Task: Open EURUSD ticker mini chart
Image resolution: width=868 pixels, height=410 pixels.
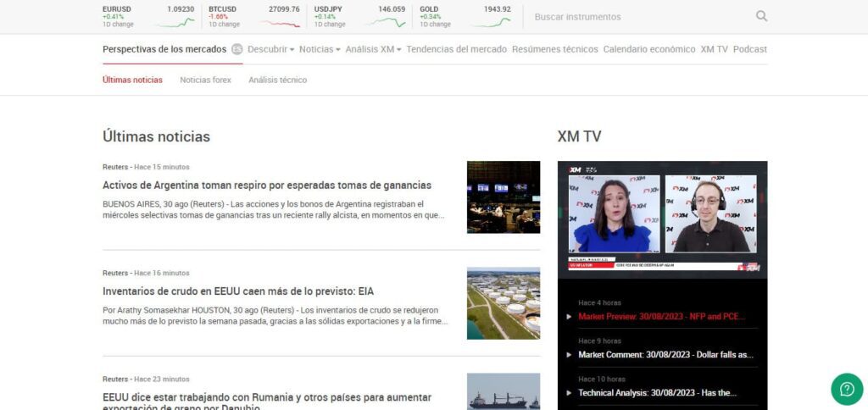Action: [x=175, y=23]
